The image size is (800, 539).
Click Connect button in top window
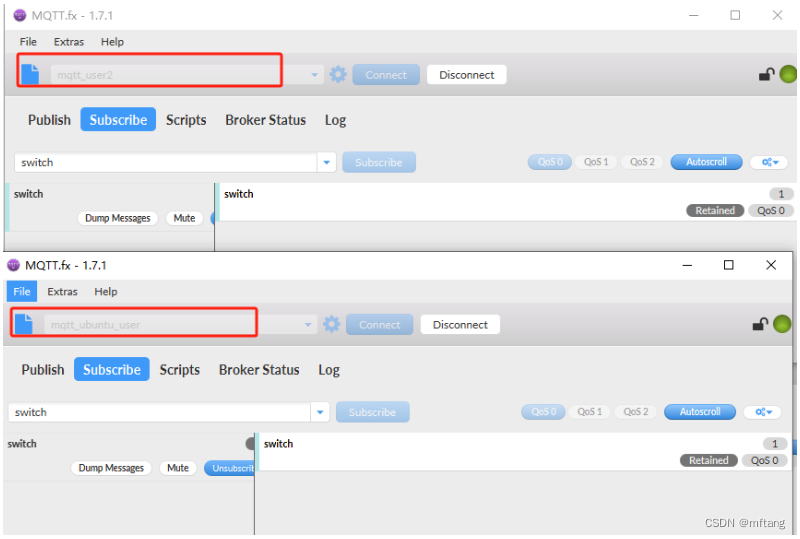386,75
